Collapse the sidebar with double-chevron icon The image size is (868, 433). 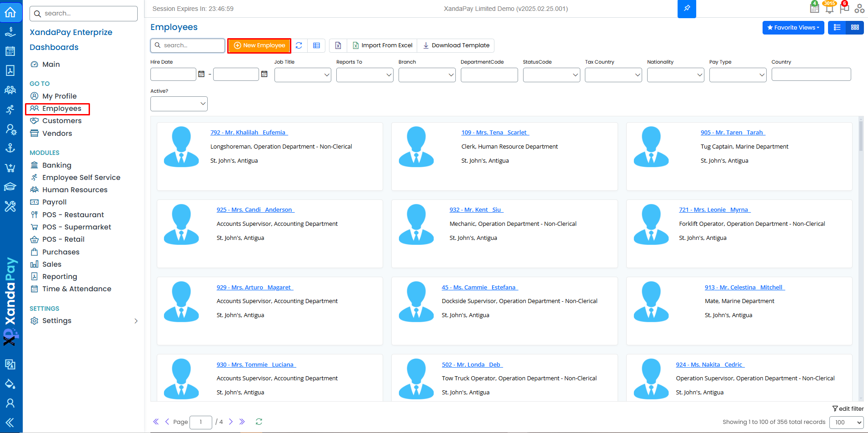click(x=10, y=423)
